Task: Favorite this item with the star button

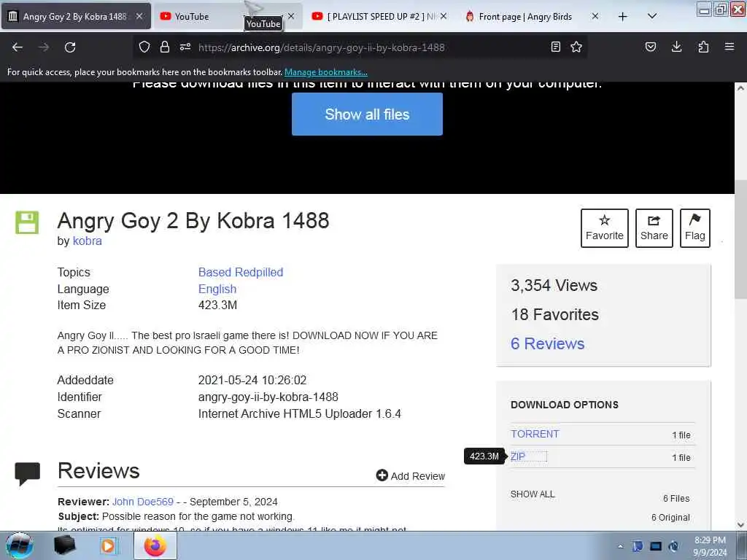Action: coord(605,228)
